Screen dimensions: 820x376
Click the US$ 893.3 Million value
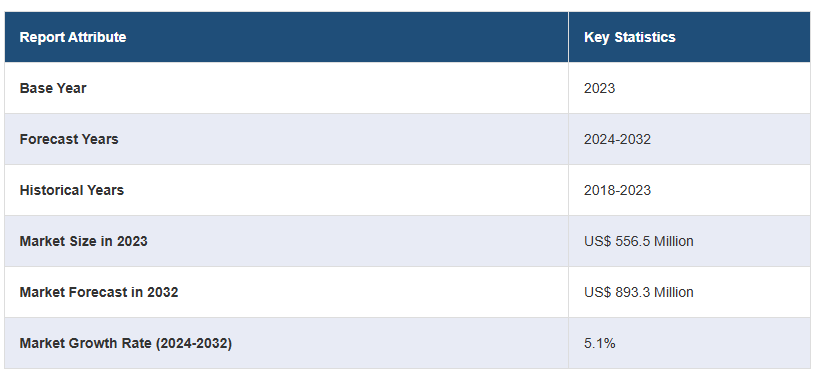[639, 292]
